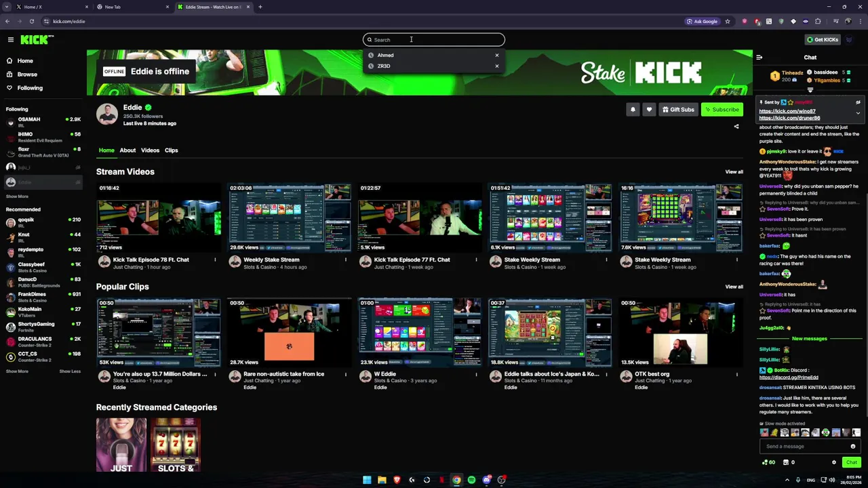The image size is (868, 488).
Task: Open options for the W Eddie clip
Action: tap(476, 374)
